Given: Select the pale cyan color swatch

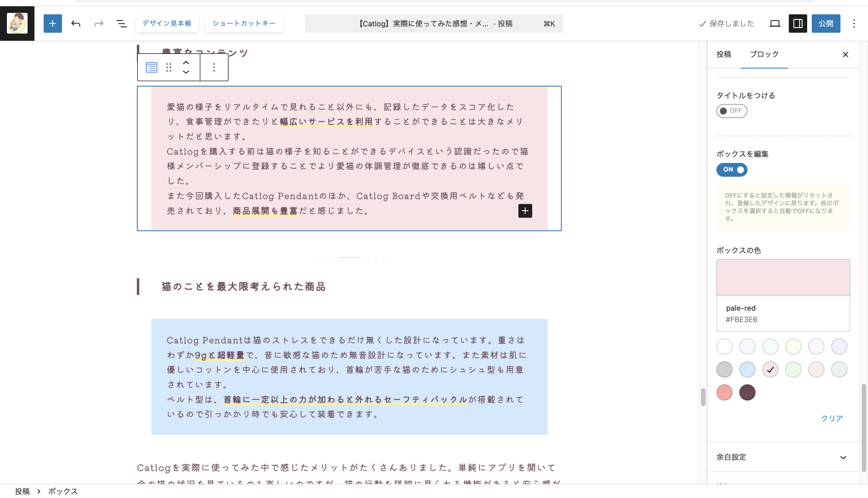Looking at the screenshot, I should point(770,347).
